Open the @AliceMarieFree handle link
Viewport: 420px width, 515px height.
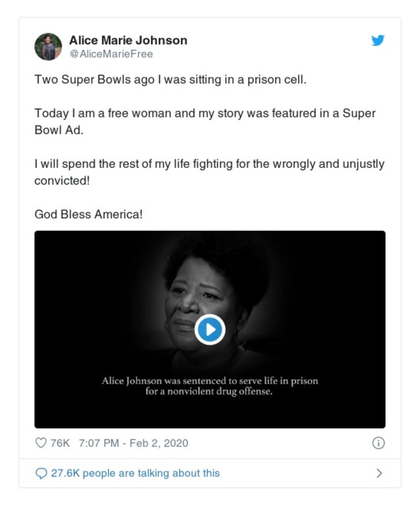point(111,54)
